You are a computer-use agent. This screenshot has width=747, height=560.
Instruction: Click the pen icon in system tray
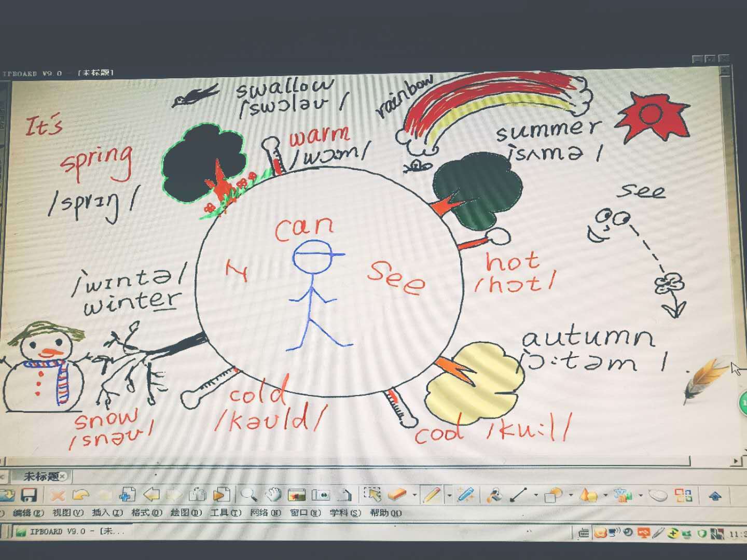(658, 533)
